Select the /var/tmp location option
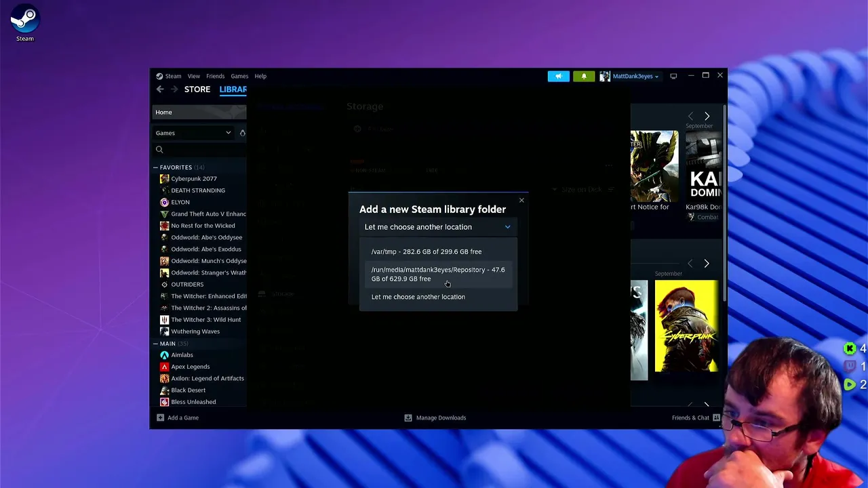The image size is (868, 488). 438,251
